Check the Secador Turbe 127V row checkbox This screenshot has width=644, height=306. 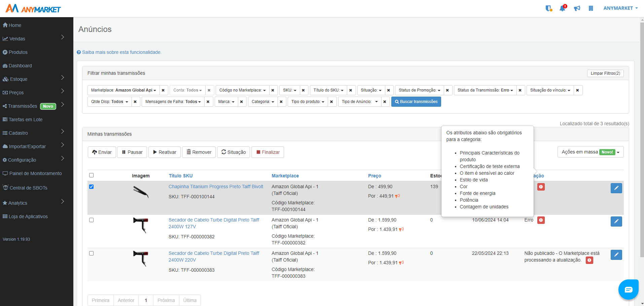[91, 220]
